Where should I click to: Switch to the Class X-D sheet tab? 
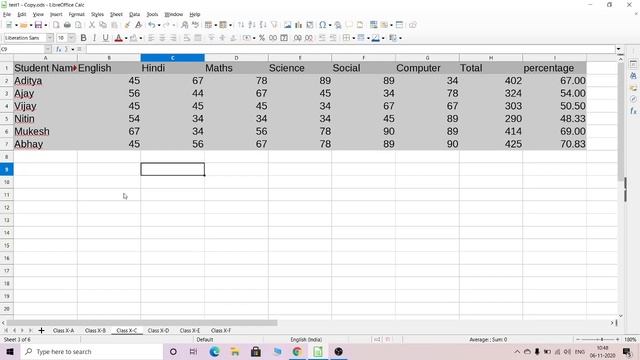coord(158,330)
